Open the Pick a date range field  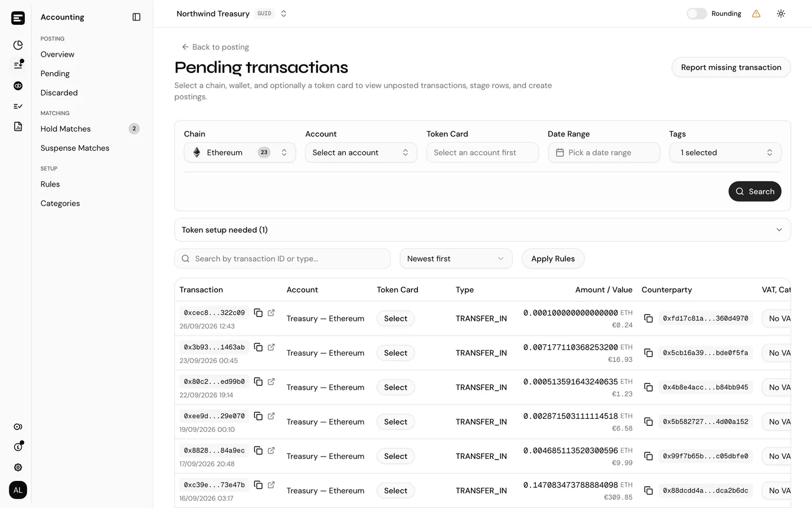604,152
